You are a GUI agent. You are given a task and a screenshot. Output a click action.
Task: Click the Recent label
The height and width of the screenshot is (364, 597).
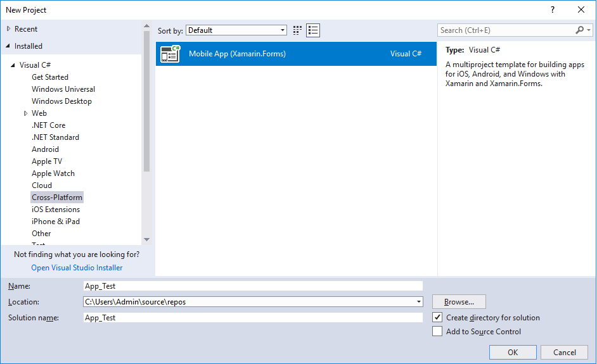pyautogui.click(x=26, y=29)
